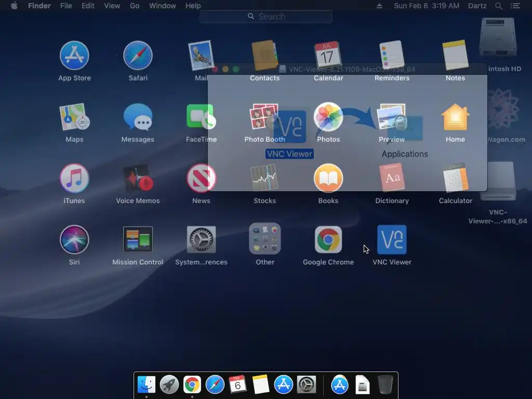
Task: Select the VNC-Viewer x86_64 desktop volume
Action: [x=498, y=181]
